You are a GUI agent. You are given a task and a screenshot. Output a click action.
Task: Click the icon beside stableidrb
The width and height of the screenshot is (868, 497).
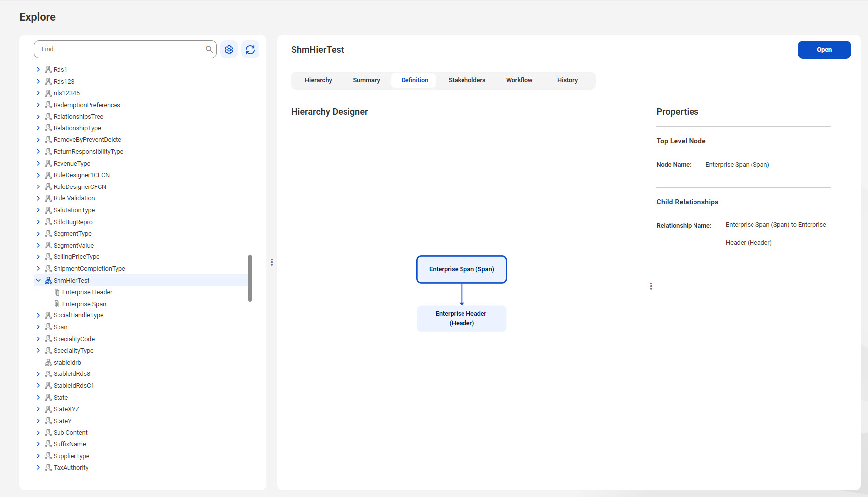[x=48, y=362]
